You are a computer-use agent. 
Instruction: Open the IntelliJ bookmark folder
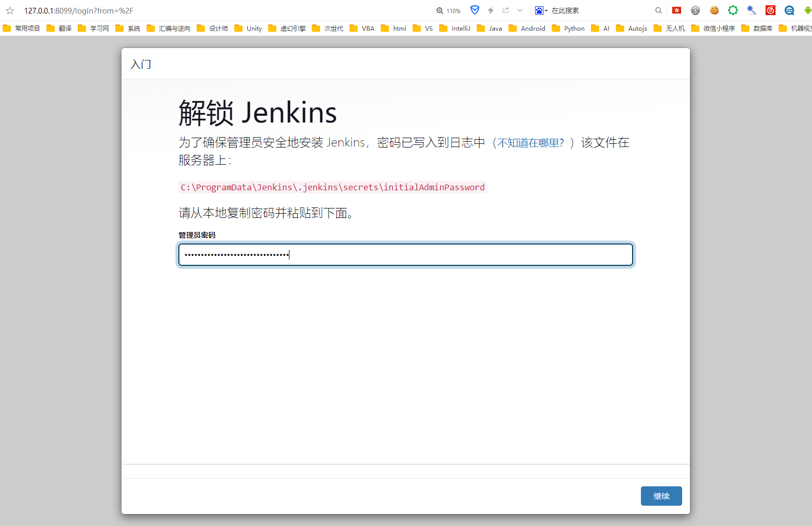coord(455,28)
